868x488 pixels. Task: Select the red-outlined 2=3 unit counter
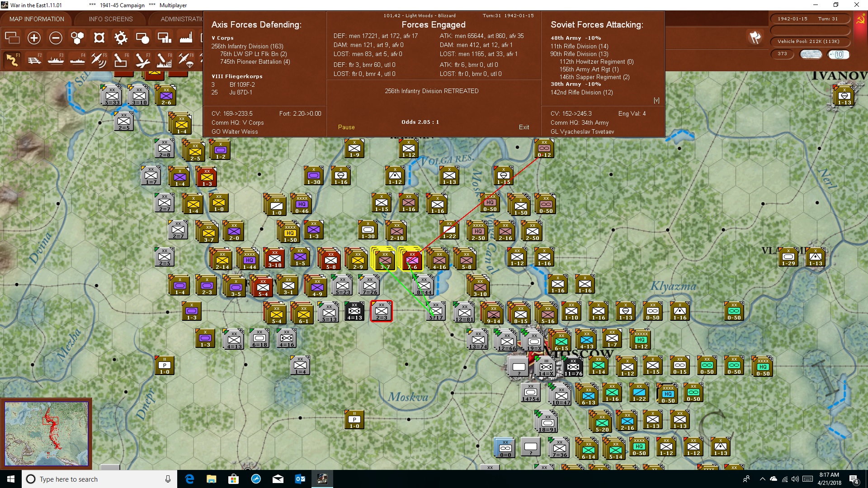[x=381, y=311]
